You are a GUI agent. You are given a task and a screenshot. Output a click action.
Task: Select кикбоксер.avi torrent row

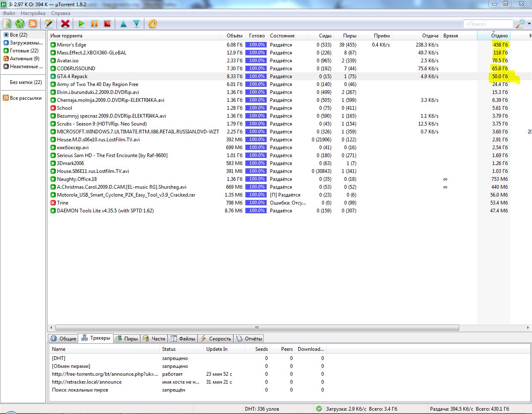(x=290, y=148)
